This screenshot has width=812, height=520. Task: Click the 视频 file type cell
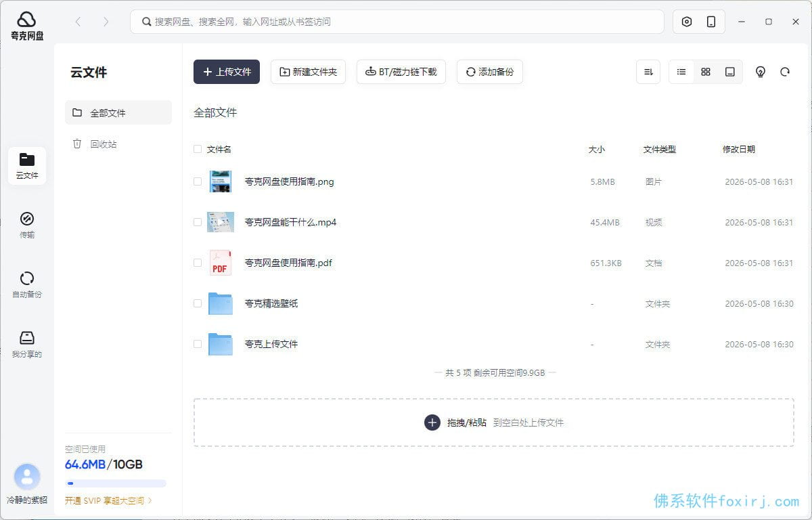(x=654, y=222)
